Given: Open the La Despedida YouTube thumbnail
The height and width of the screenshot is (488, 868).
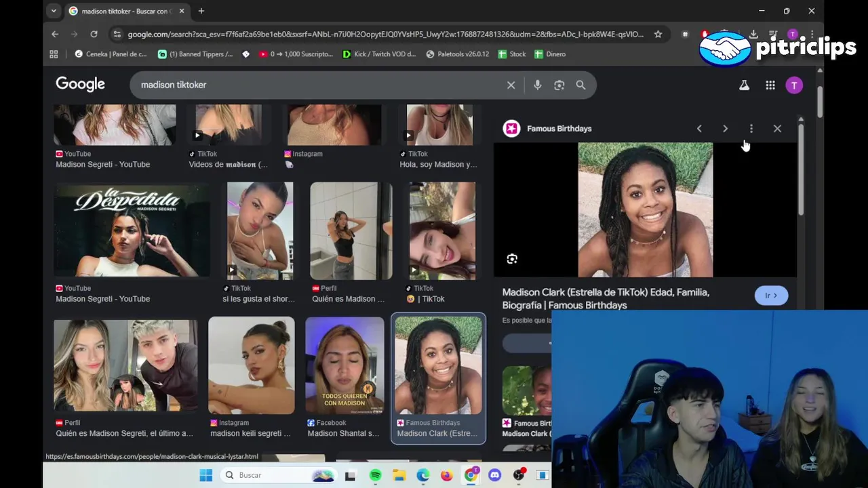Looking at the screenshot, I should click(x=132, y=230).
